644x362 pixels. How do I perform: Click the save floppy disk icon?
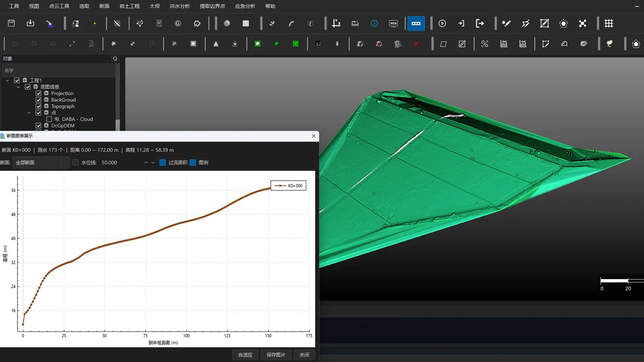click(11, 23)
